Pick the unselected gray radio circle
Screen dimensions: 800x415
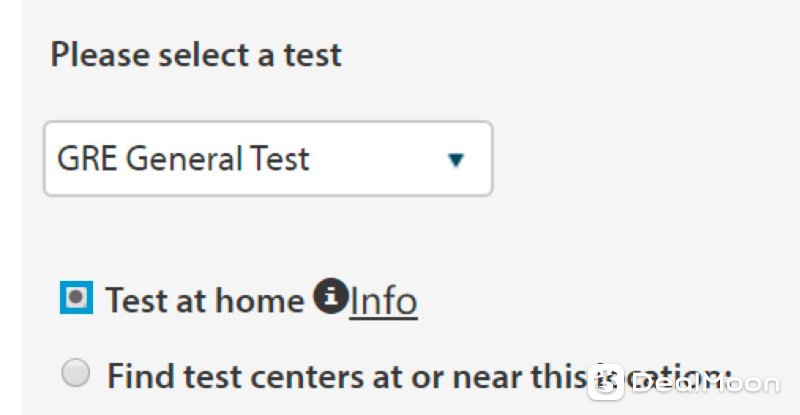tap(76, 373)
